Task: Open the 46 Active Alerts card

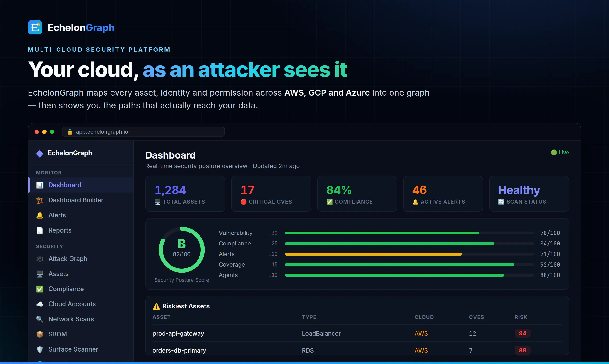Action: click(x=443, y=194)
